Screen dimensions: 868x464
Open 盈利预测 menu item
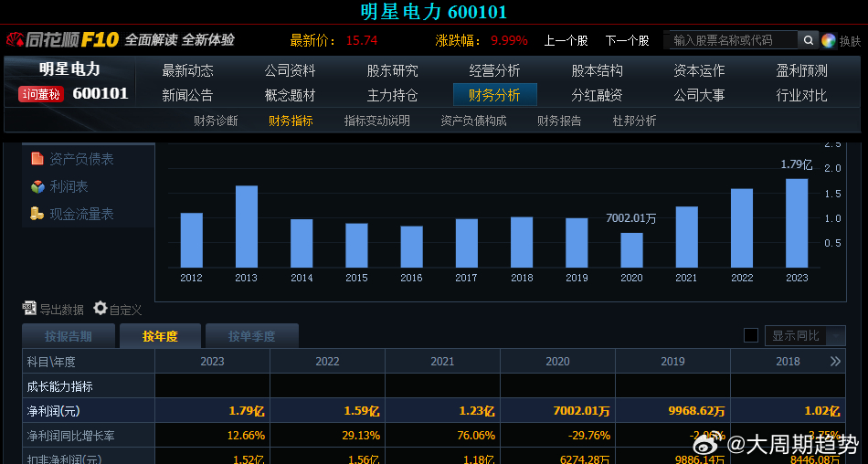click(801, 71)
